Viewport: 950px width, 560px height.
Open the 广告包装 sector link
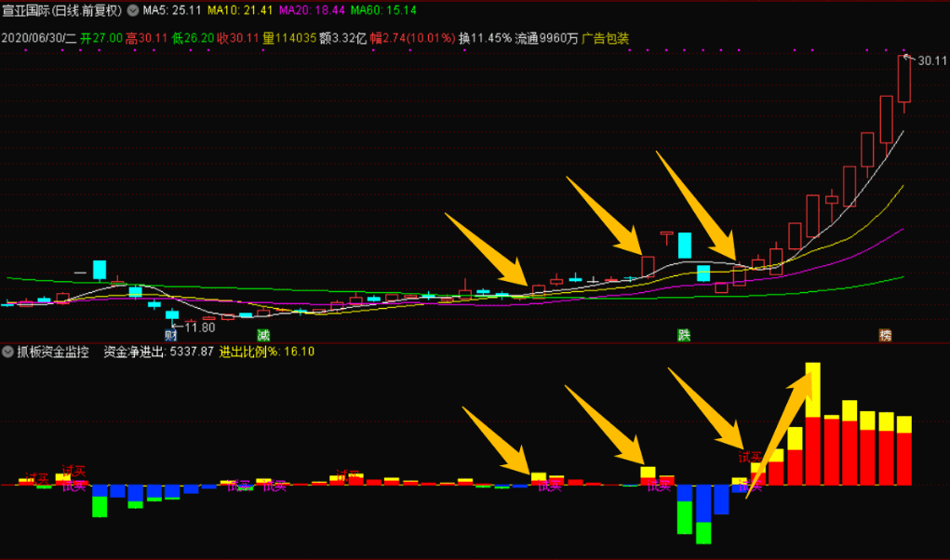click(x=605, y=39)
